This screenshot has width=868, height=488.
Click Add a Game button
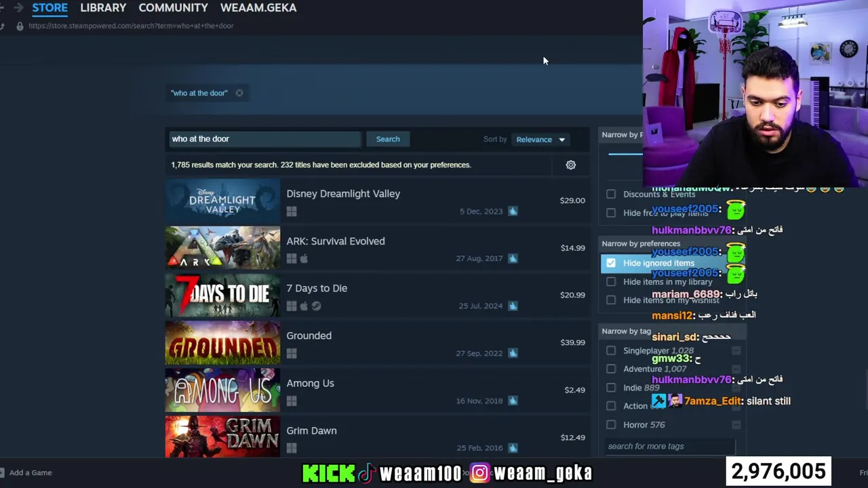[26, 472]
